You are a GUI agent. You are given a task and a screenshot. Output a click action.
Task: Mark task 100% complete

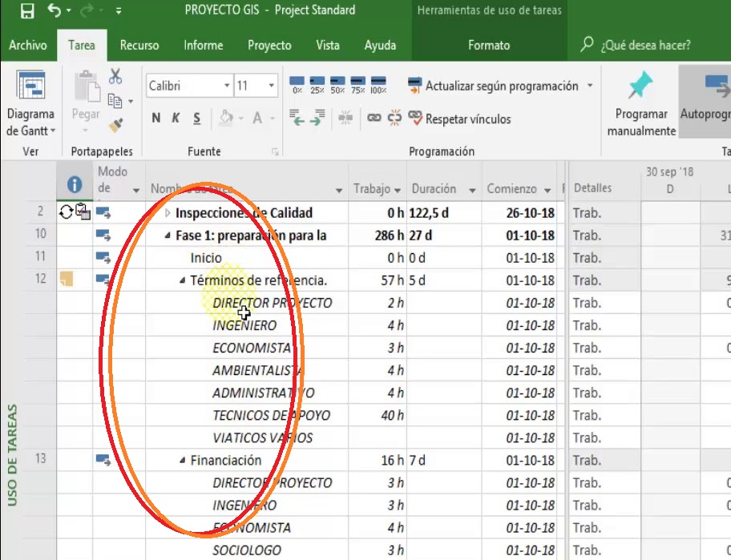coord(378,85)
